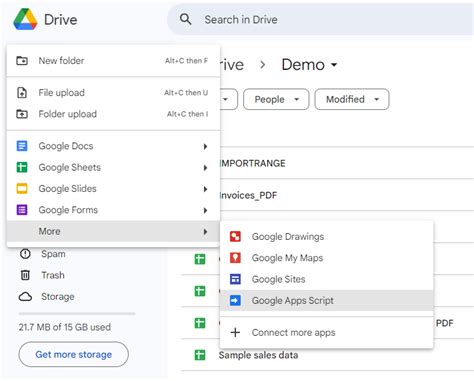
Task: Click the purple Google Forms icon
Action: tap(22, 210)
